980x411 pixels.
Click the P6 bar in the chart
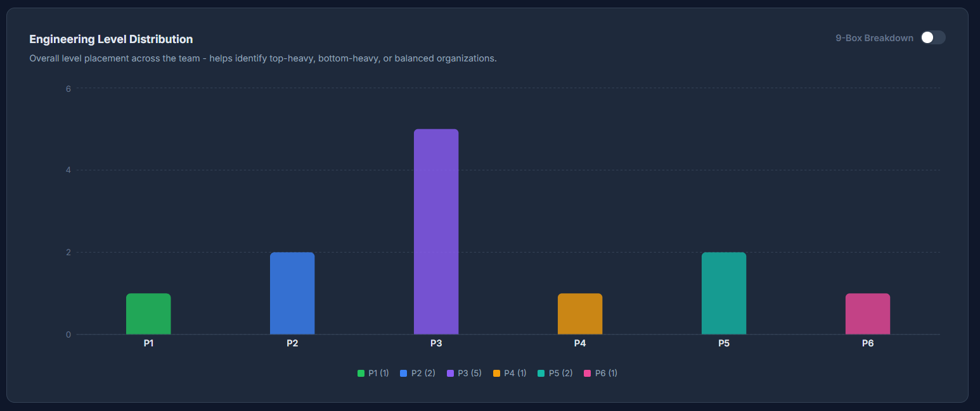[x=867, y=313]
